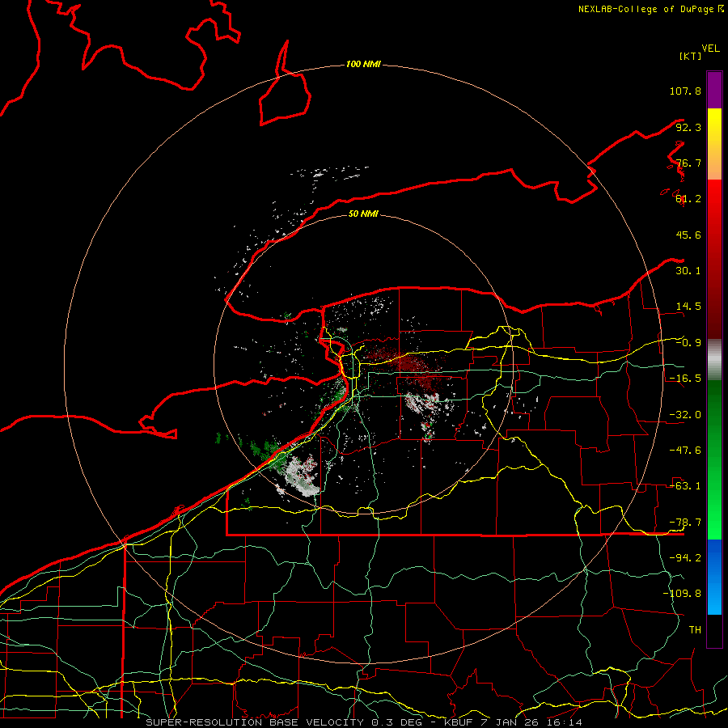Image resolution: width=728 pixels, height=728 pixels.
Task: Click the -109.8 velocity scale value
Action: [x=682, y=594]
